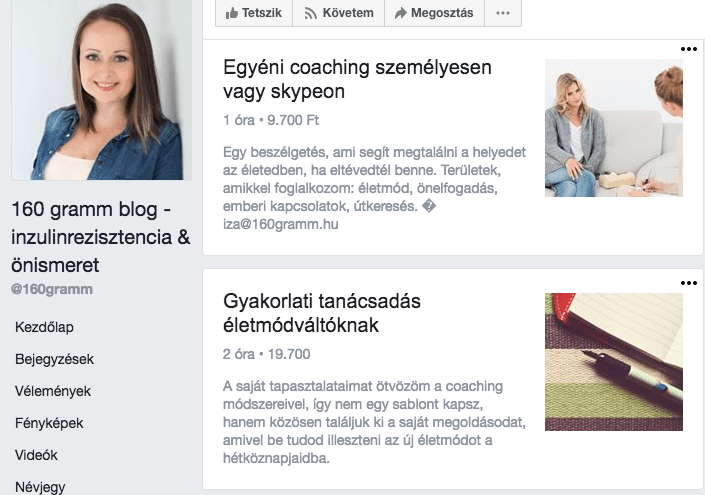
Task: Select Bejegyzések in the sidebar
Action: point(53,359)
